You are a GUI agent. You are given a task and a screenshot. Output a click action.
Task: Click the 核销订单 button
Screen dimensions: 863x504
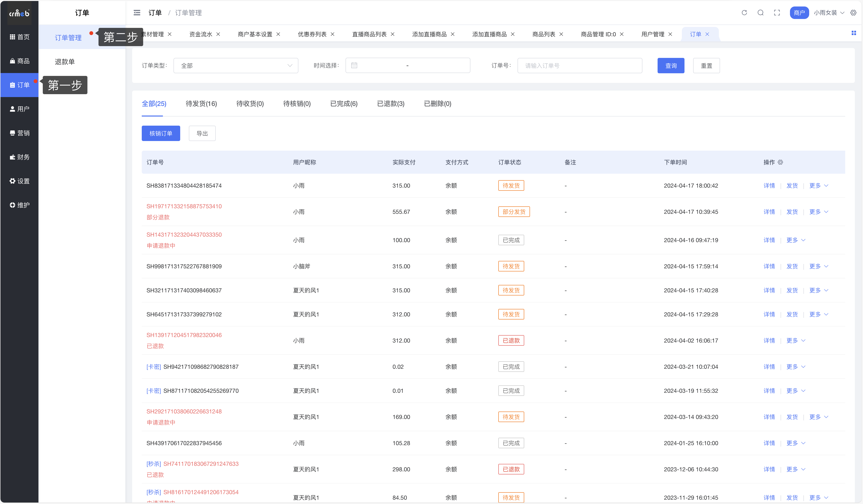[161, 133]
